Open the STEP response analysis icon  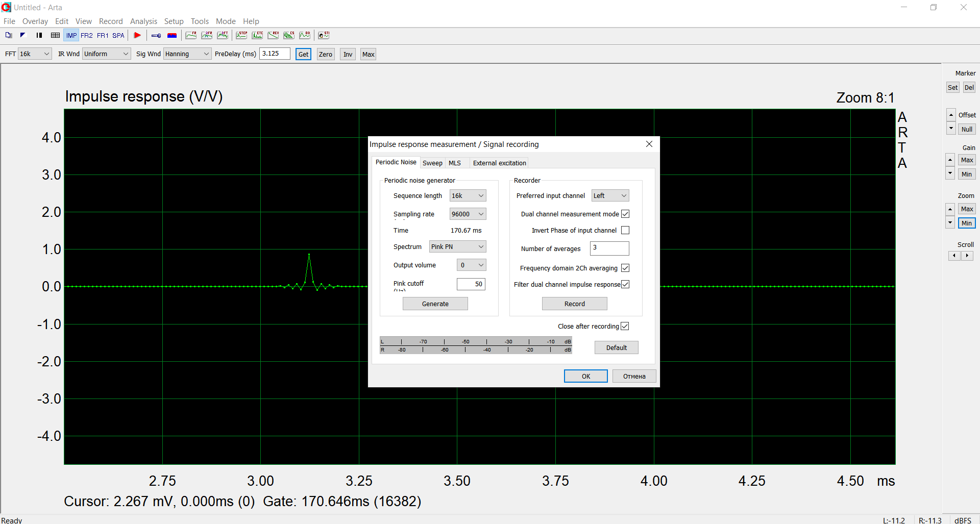point(241,35)
